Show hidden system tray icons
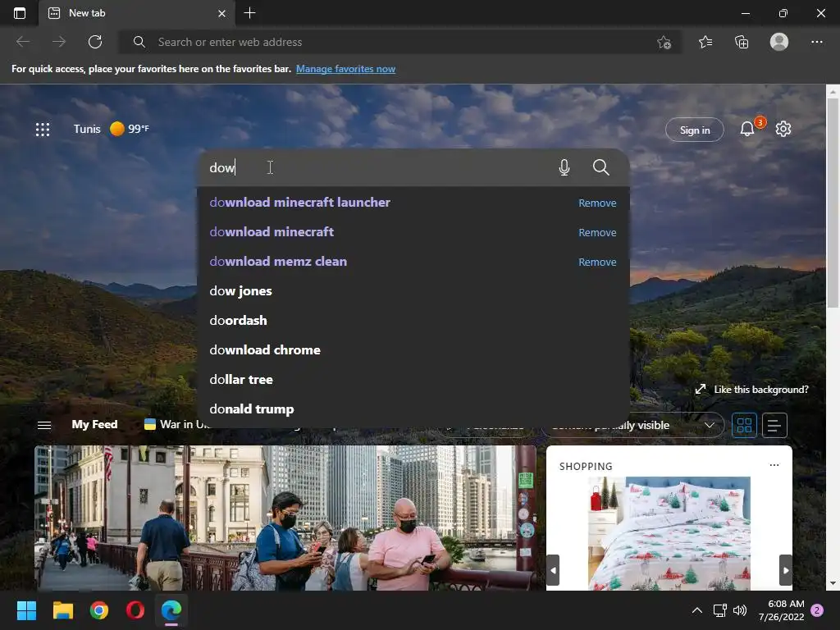This screenshot has height=630, width=840. point(697,610)
